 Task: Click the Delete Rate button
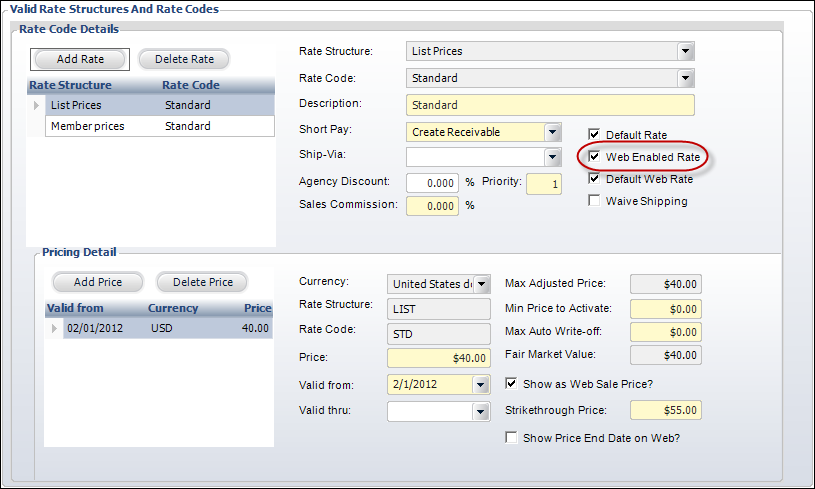point(184,59)
